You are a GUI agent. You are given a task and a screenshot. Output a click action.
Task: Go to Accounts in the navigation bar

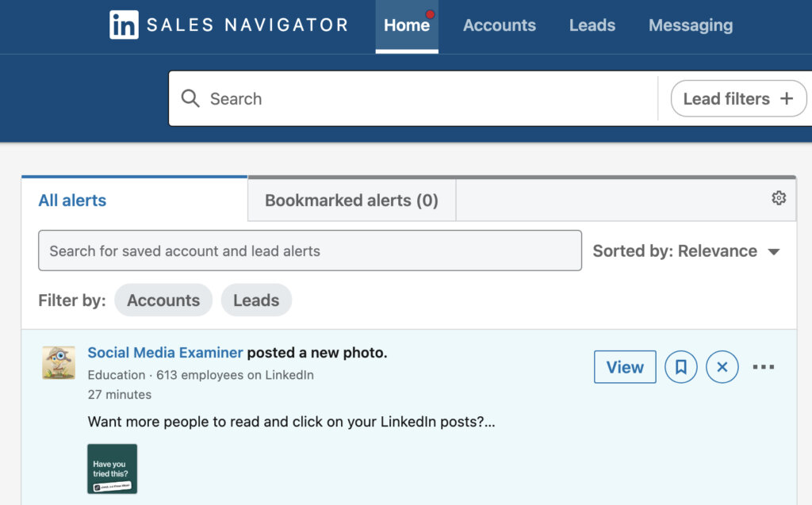click(x=499, y=25)
